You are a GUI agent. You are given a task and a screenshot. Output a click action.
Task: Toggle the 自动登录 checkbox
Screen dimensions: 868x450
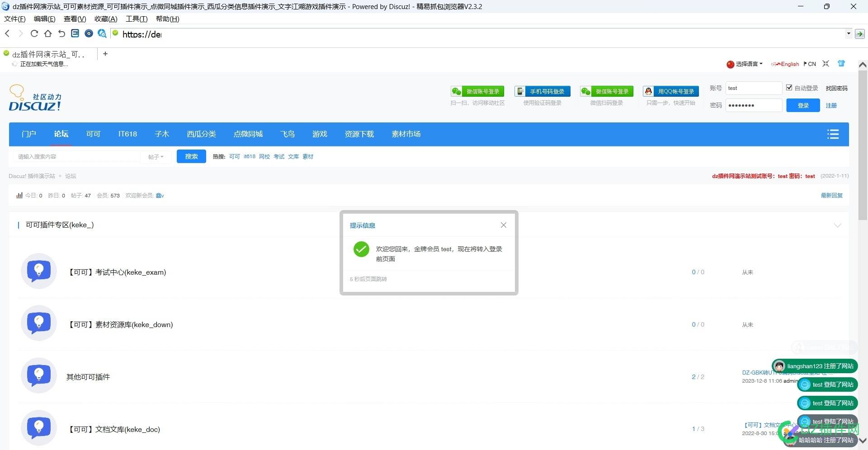(x=789, y=88)
